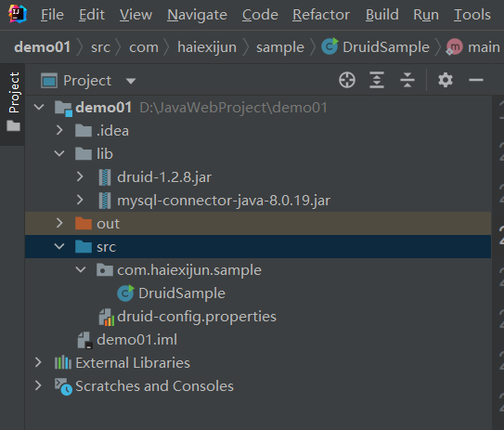Click the demo01.iml file icon
This screenshot has height=430, width=504.
tap(84, 340)
